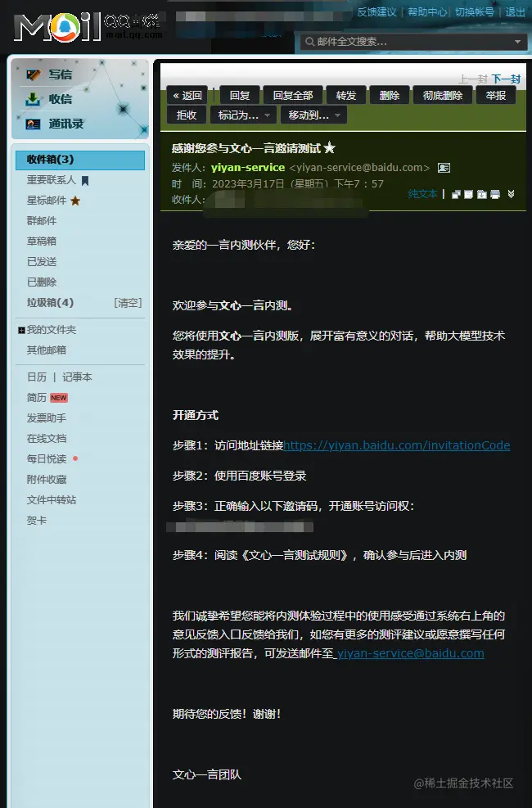Click the blue bookmark icon beside 重要联系人

(x=85, y=180)
